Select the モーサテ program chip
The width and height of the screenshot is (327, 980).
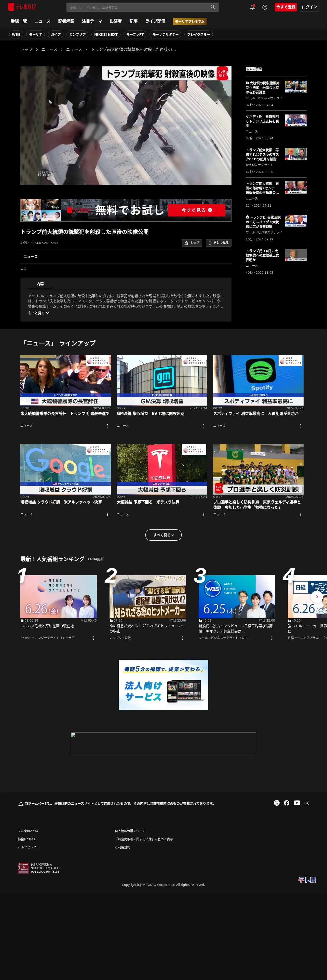point(36,35)
